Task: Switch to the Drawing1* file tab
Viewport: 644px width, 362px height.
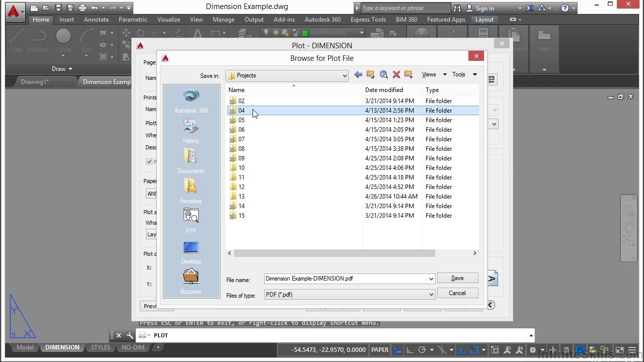Action: [35, 81]
